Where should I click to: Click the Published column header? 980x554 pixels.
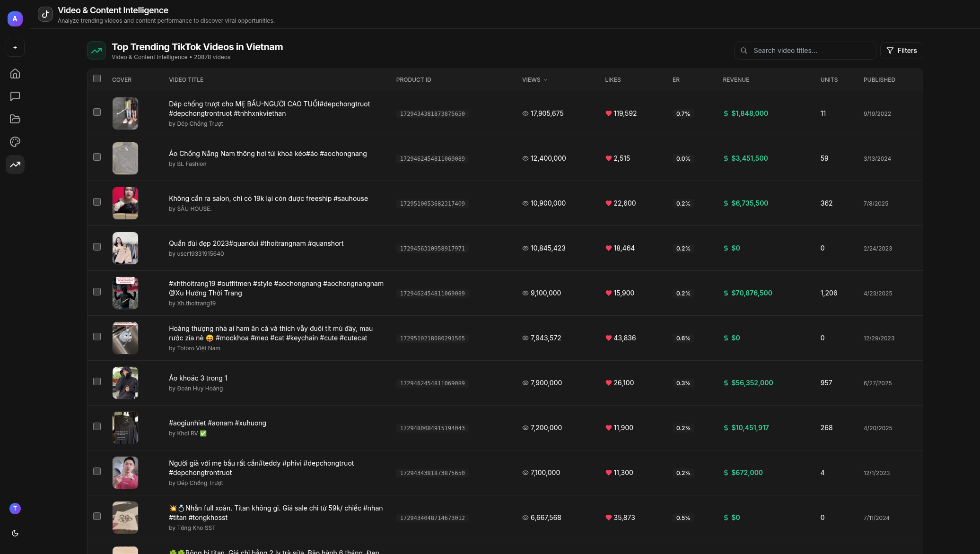tap(879, 80)
